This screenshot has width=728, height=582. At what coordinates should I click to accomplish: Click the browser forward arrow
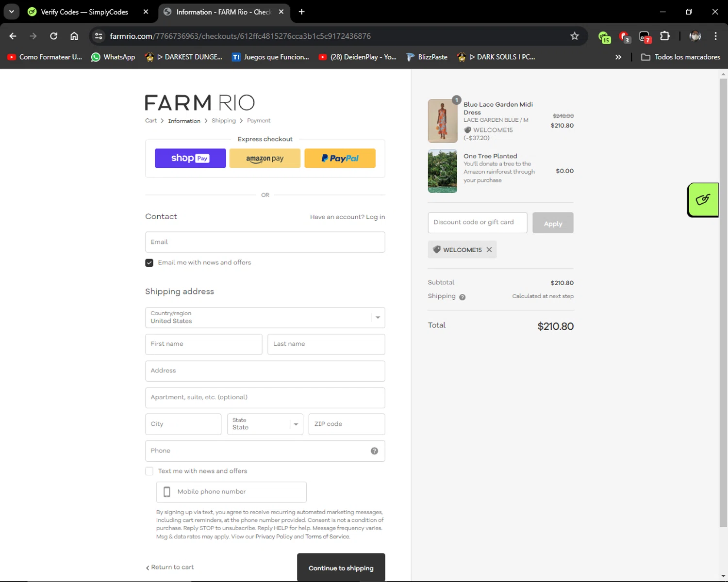33,36
